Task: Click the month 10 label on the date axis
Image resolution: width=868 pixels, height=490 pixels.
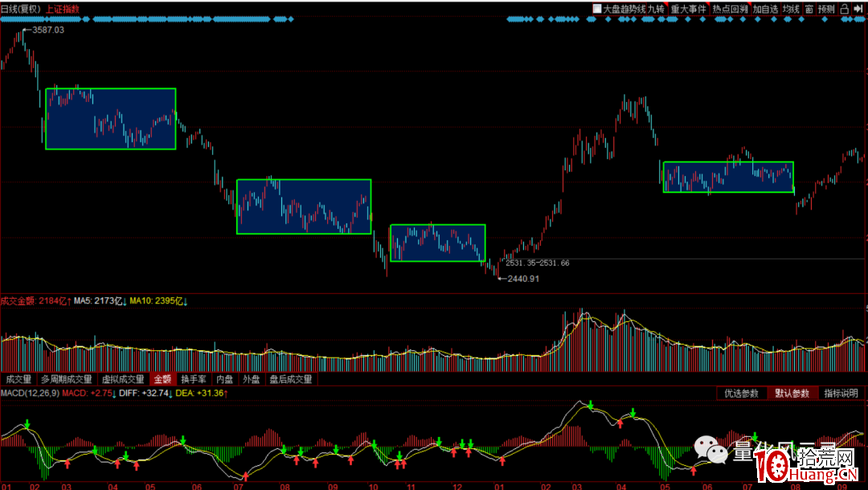Action: tap(373, 487)
